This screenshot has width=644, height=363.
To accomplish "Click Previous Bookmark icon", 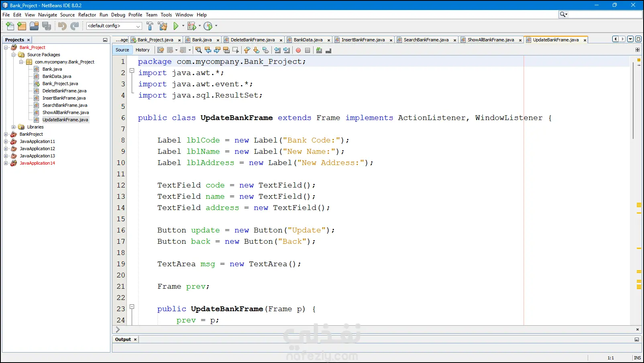I will [x=247, y=50].
